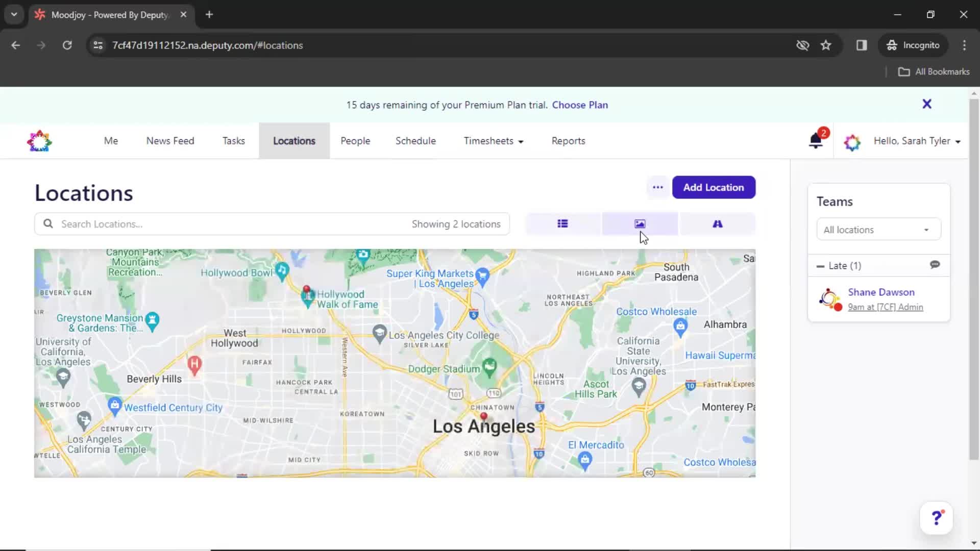Click the search magnifier icon
This screenshot has height=551, width=980.
tap(48, 223)
